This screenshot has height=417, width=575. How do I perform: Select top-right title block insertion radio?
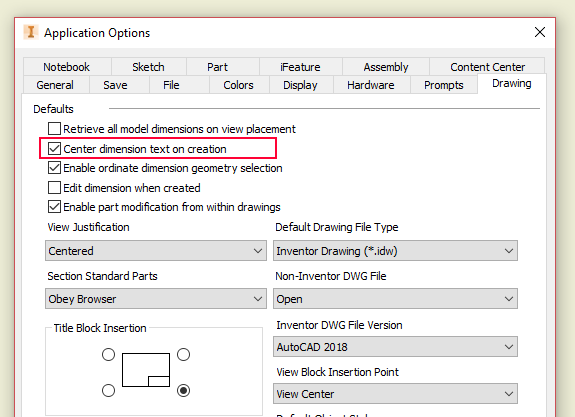183,354
